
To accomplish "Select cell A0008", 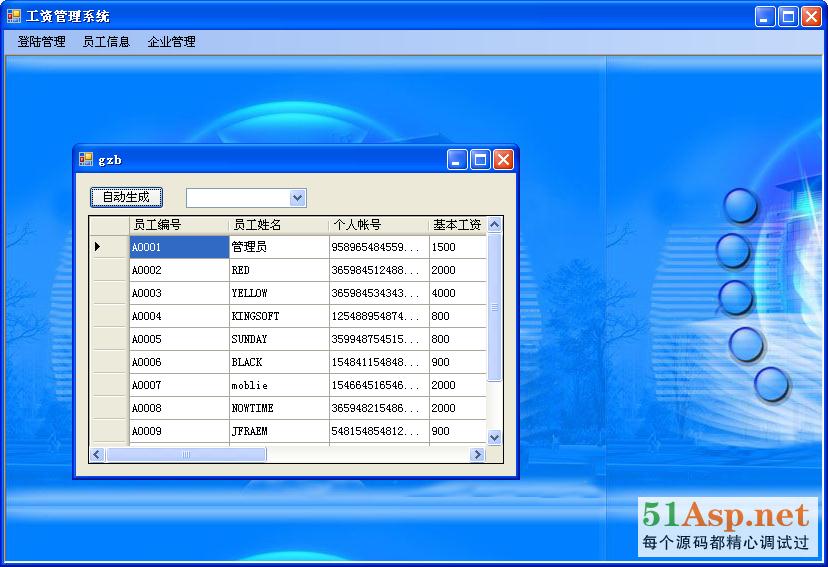I will point(179,408).
